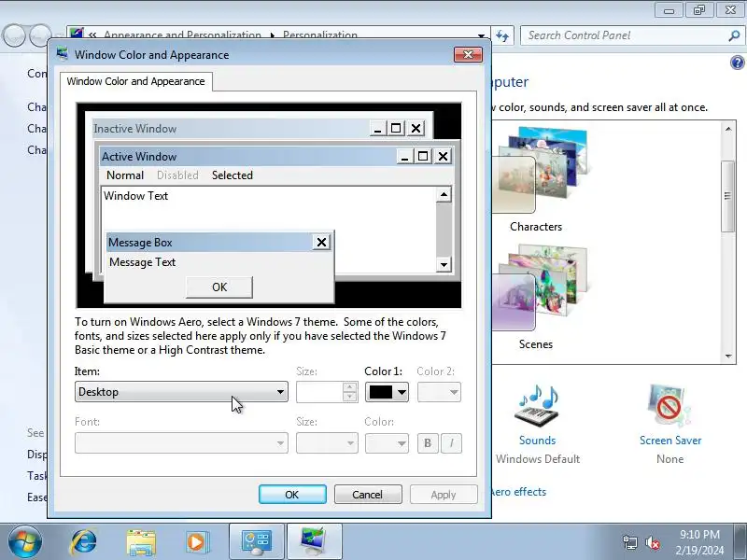
Task: Open the Item dropdown showing Desktop
Action: 181,392
